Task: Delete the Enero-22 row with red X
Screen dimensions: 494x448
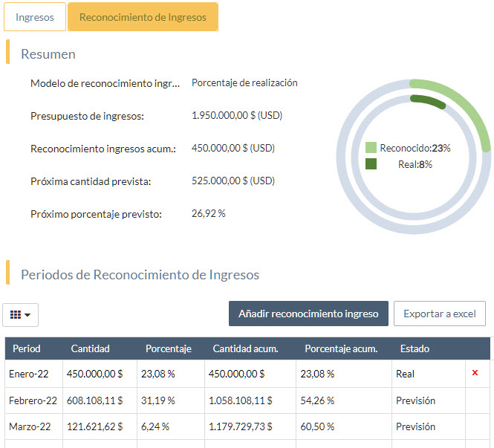Action: (475, 373)
